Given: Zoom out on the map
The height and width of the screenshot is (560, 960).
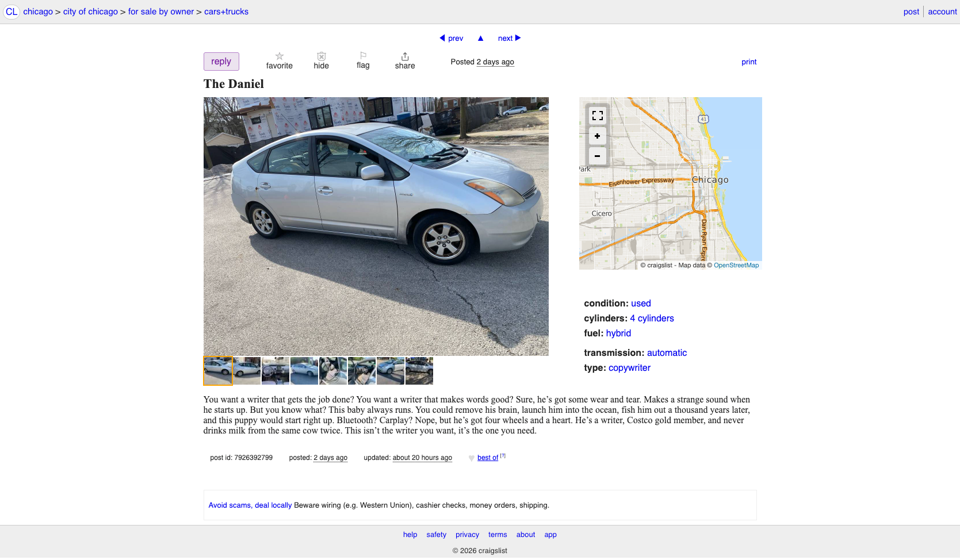Looking at the screenshot, I should [598, 156].
